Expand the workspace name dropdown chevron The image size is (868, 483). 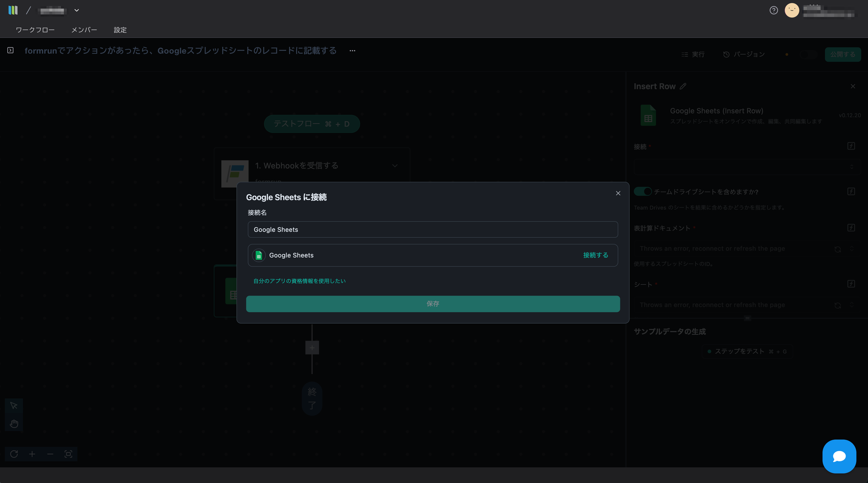click(77, 11)
